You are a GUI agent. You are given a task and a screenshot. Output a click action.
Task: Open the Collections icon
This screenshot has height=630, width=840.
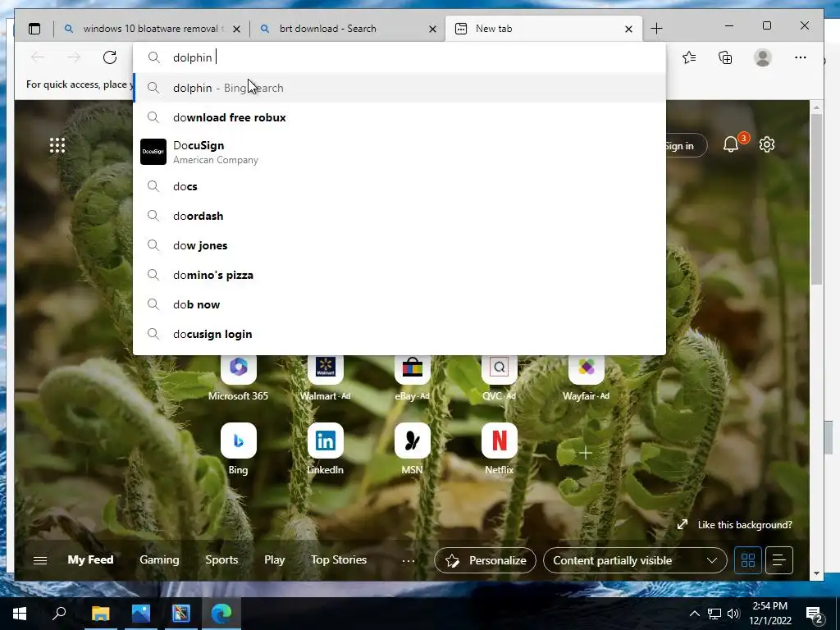click(725, 57)
